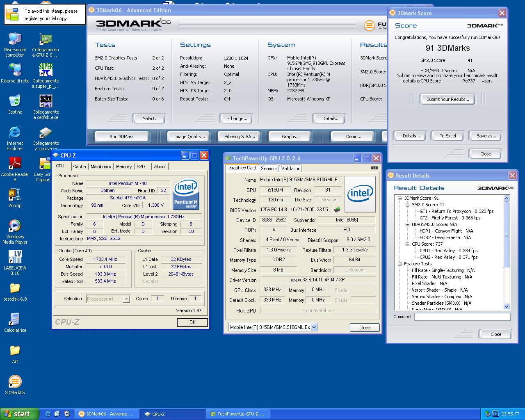Click OK button in CPU-Z
Viewport: 525px width, 420px height.
192,322
